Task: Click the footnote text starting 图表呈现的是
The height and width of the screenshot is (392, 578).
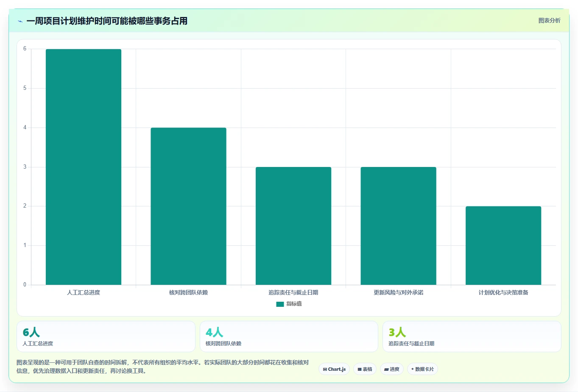Action: tap(162, 367)
